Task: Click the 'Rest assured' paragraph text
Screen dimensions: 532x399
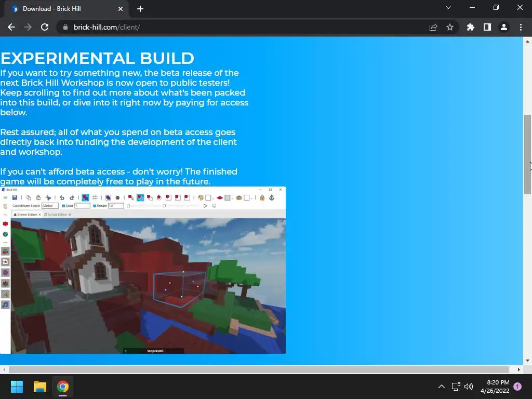Action: (118, 142)
